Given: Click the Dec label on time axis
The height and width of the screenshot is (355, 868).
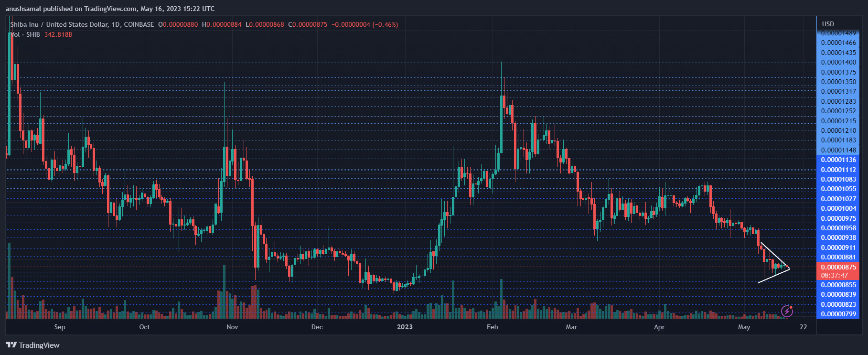Looking at the screenshot, I should (x=317, y=327).
